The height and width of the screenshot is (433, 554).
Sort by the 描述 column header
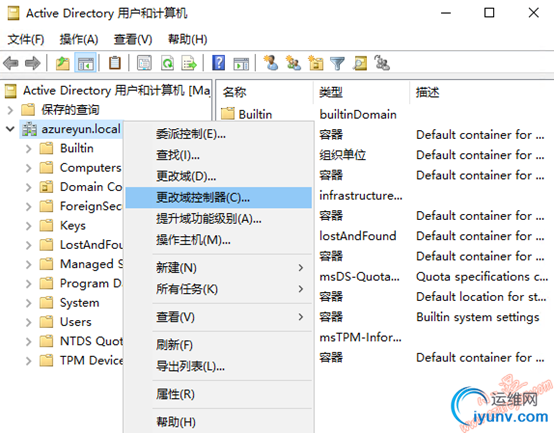pyautogui.click(x=482, y=92)
